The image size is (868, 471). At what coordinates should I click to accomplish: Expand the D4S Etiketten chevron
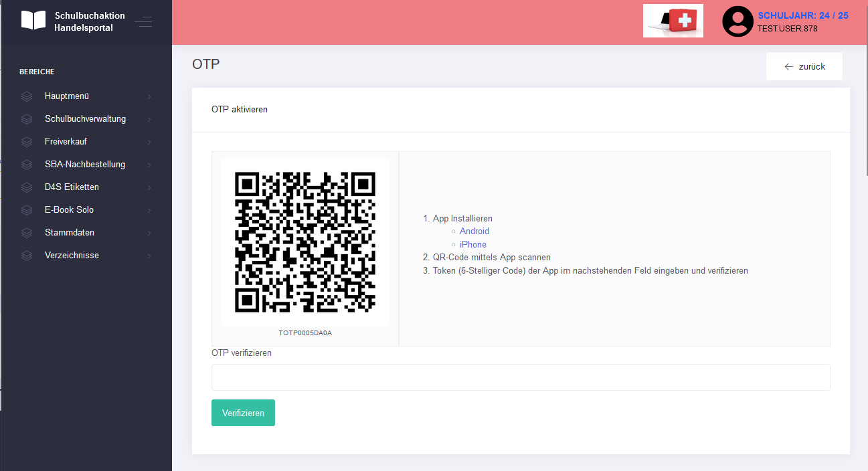[149, 188]
